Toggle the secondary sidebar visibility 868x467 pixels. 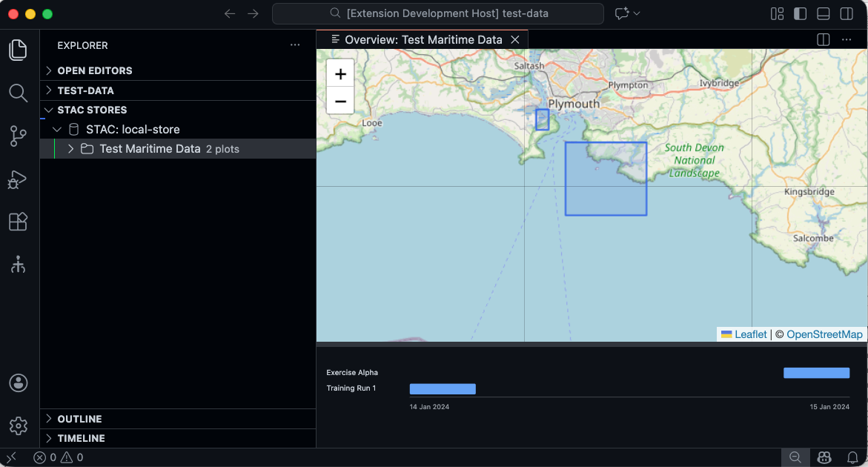pyautogui.click(x=845, y=13)
